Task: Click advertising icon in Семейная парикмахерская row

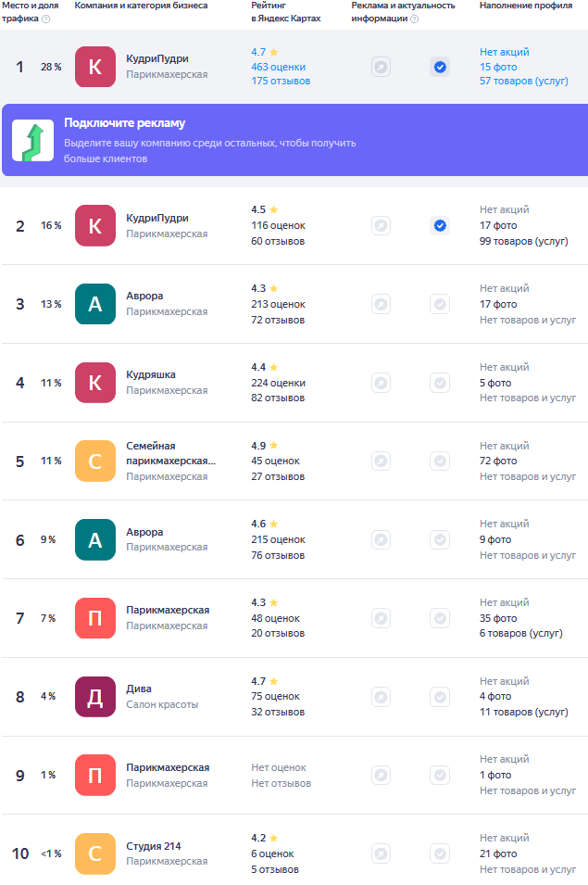Action: click(x=382, y=461)
